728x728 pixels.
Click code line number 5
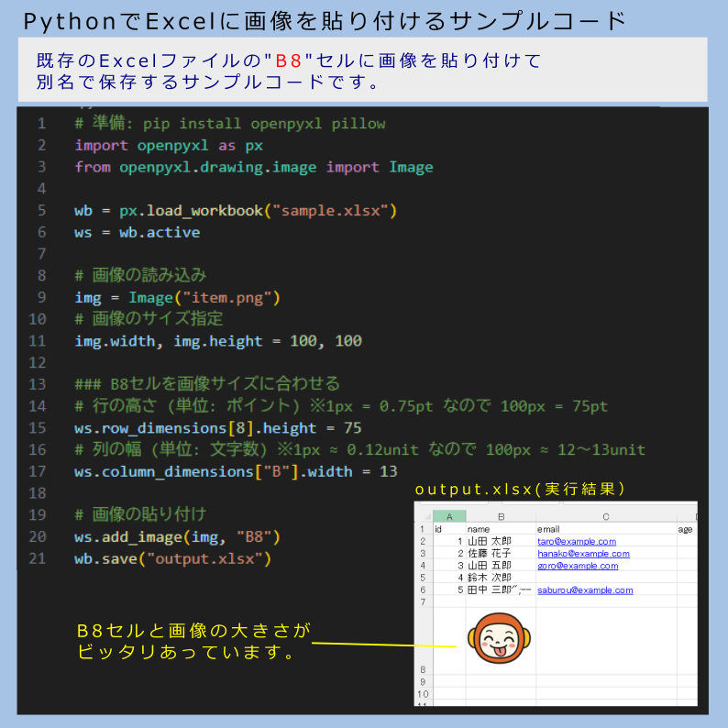pyautogui.click(x=42, y=211)
